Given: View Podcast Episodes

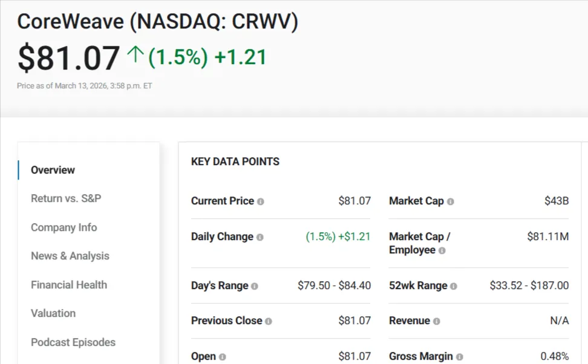Looking at the screenshot, I should coord(73,342).
